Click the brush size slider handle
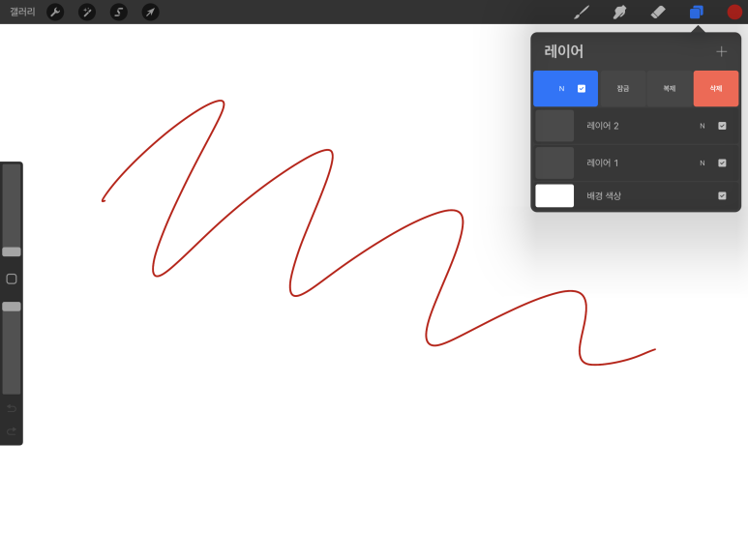 [12, 251]
